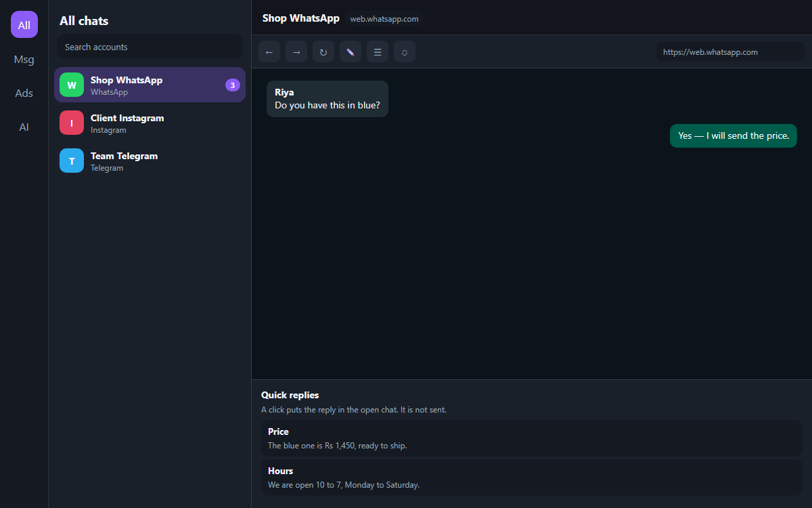Open the three-line list menu icon
Screen dimensions: 812x508
coord(378,51)
